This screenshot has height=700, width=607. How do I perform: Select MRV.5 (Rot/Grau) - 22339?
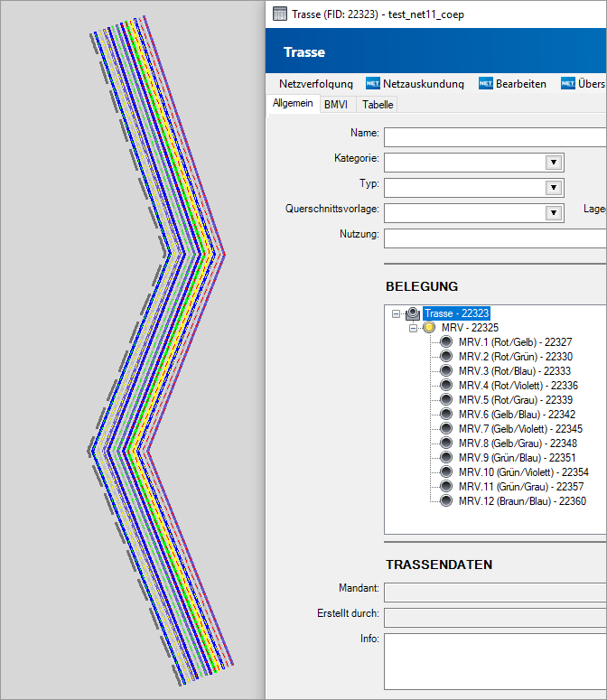tap(516, 399)
